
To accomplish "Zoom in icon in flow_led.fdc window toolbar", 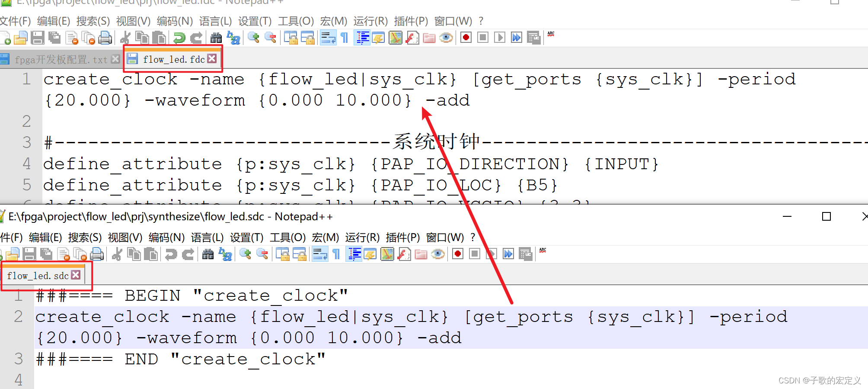I will tap(254, 38).
